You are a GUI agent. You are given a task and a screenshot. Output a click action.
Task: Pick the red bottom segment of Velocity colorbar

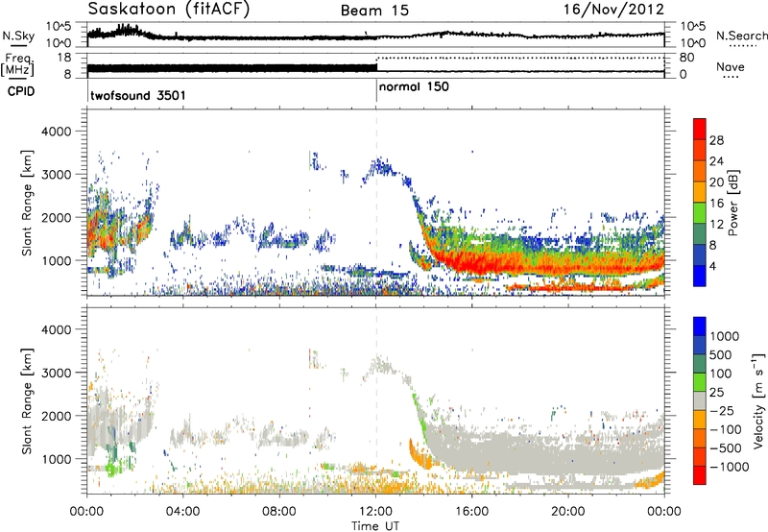click(700, 475)
